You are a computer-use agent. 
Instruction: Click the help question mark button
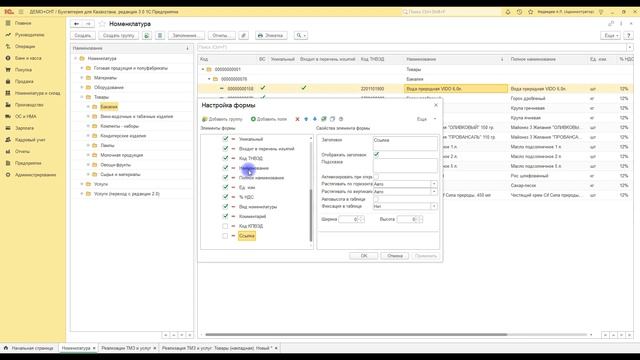tap(629, 36)
